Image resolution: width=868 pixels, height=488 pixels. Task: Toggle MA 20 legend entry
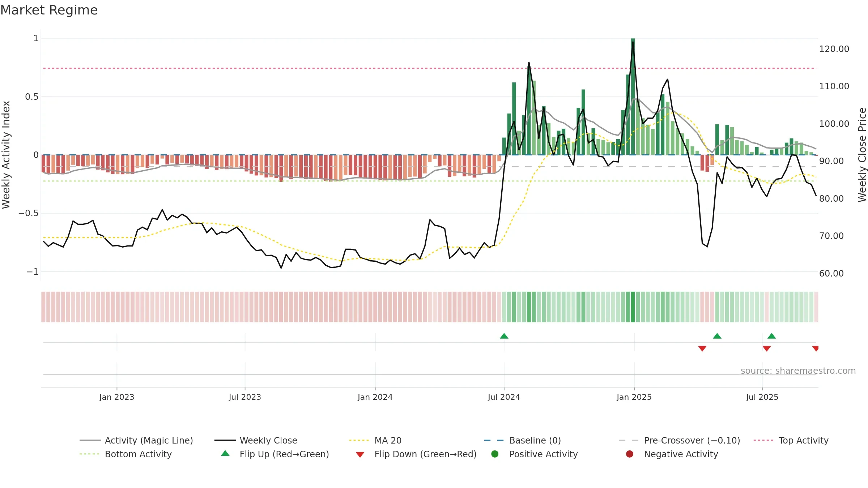[375, 440]
